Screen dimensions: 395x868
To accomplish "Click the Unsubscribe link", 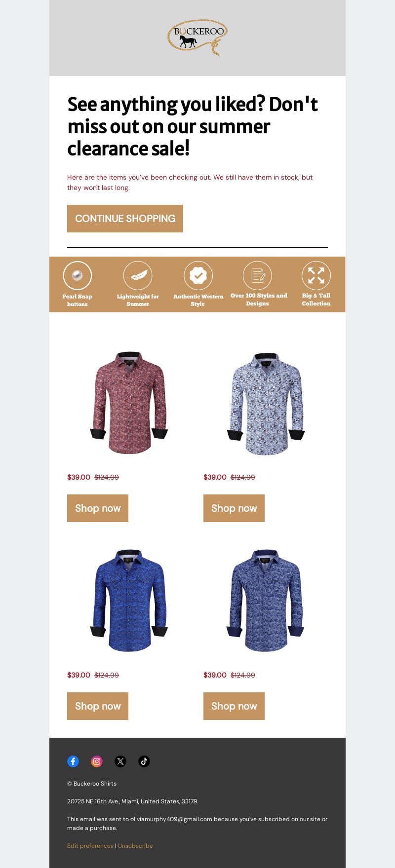I will pyautogui.click(x=135, y=846).
